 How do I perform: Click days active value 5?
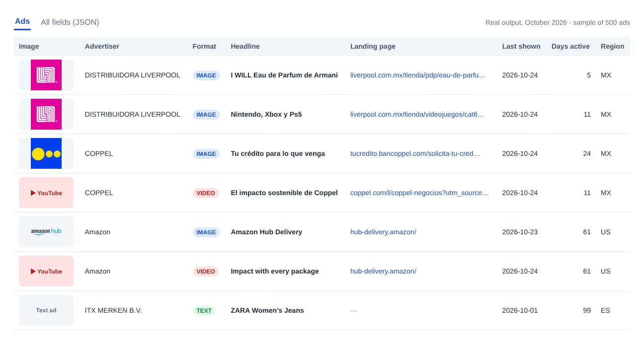coord(589,75)
